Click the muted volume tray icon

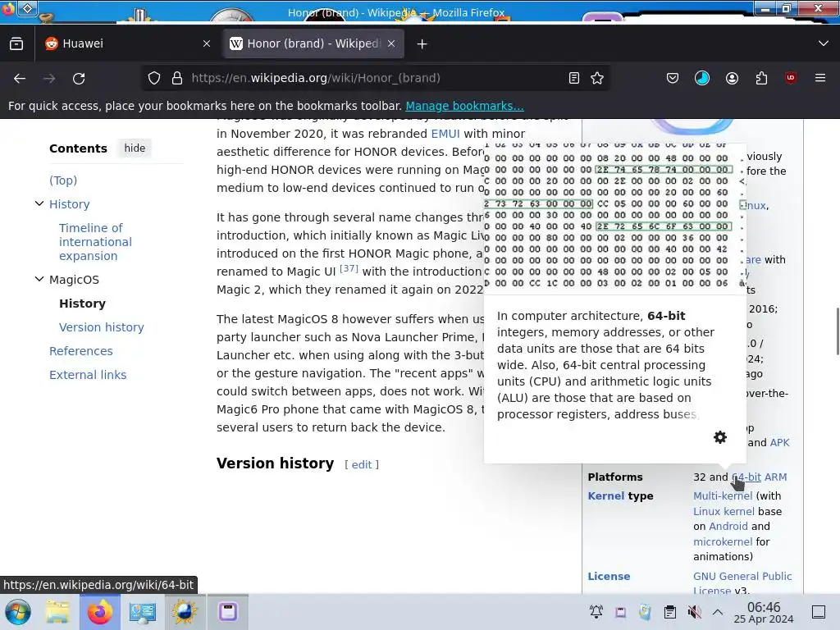(694, 612)
